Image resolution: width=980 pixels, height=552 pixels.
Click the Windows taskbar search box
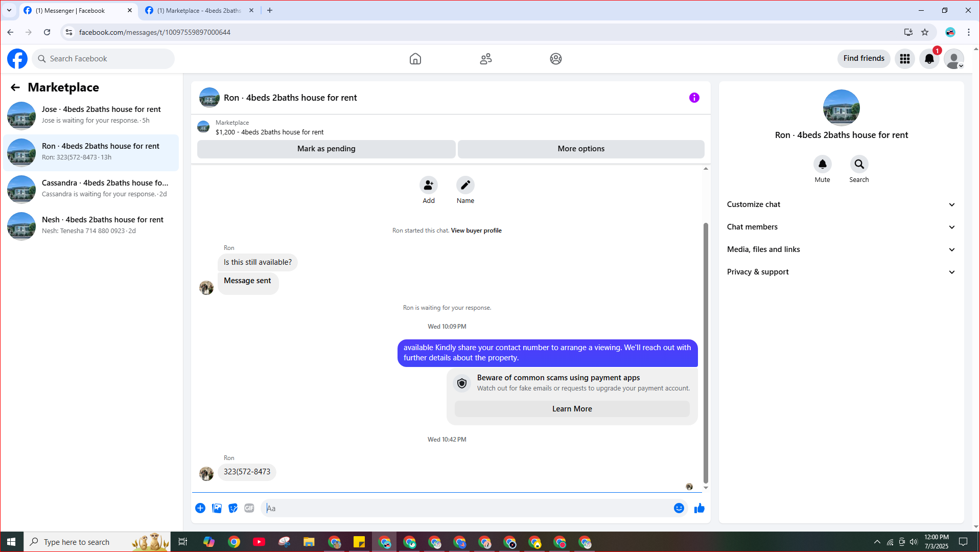click(97, 542)
